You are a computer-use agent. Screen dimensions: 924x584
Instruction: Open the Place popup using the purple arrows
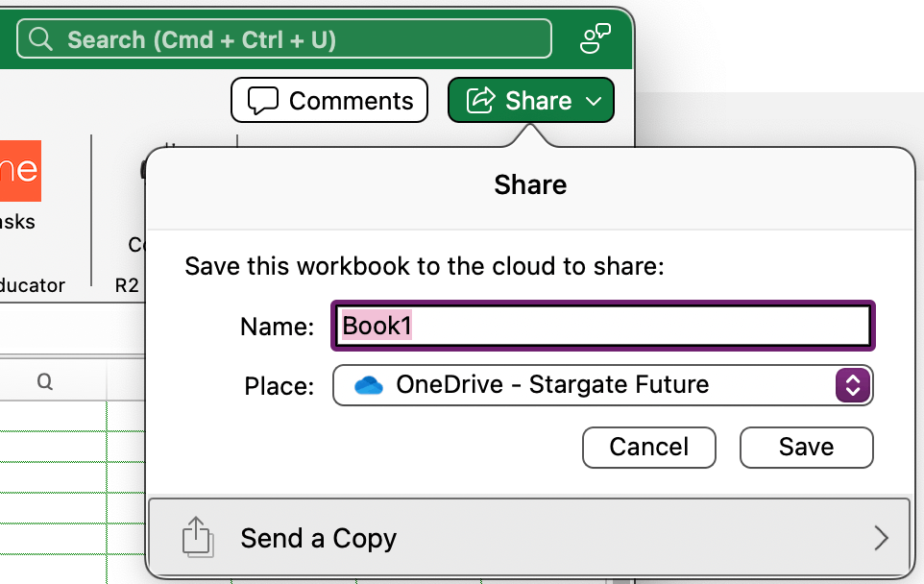tap(853, 386)
